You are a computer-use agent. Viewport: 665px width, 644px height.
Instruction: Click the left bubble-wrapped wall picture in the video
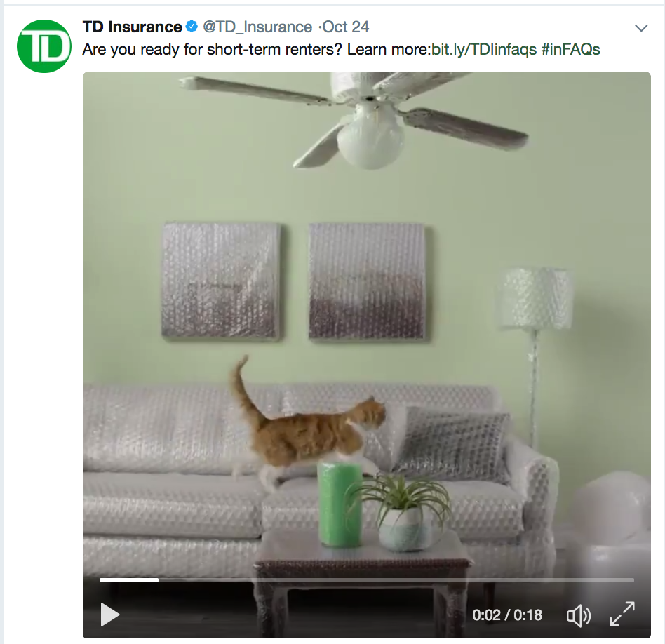pos(220,281)
